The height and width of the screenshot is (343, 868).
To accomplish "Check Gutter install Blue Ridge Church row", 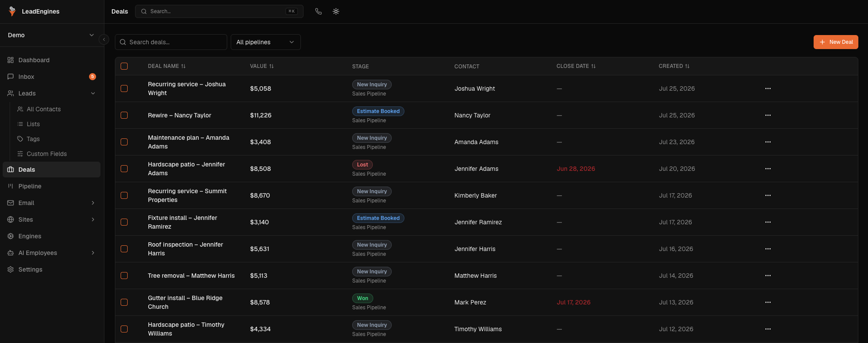I will [124, 302].
